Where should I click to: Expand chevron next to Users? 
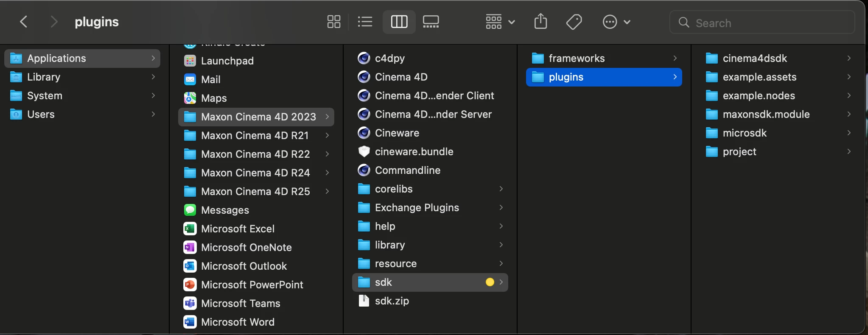pyautogui.click(x=153, y=114)
